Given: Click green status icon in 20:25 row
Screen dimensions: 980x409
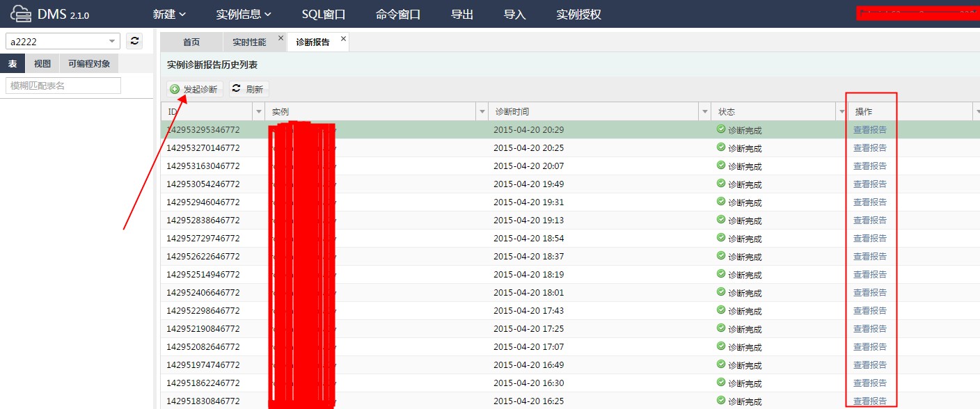Looking at the screenshot, I should 721,147.
